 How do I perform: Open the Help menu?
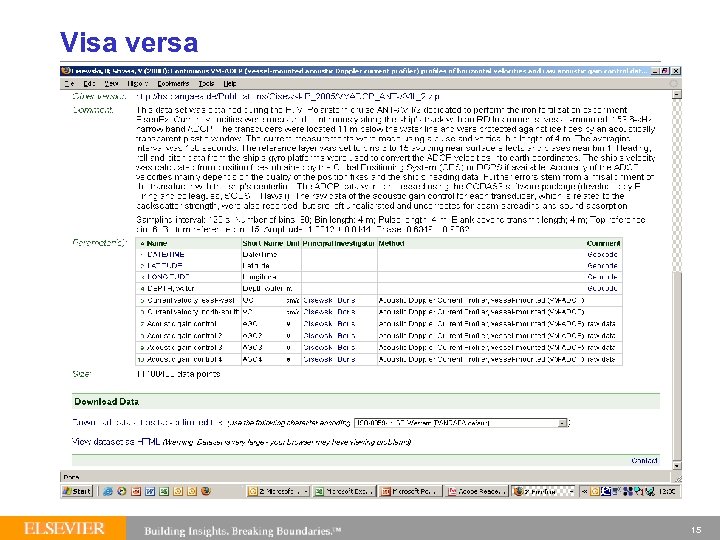(230, 84)
